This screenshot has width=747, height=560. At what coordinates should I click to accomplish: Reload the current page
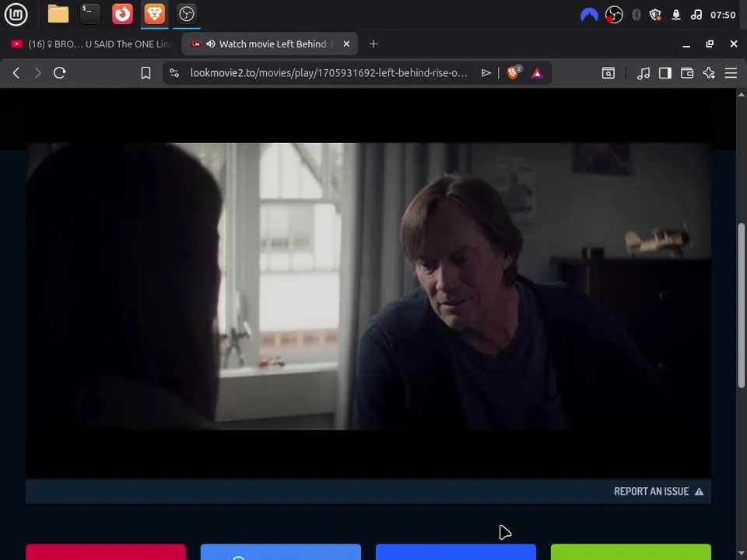click(60, 73)
